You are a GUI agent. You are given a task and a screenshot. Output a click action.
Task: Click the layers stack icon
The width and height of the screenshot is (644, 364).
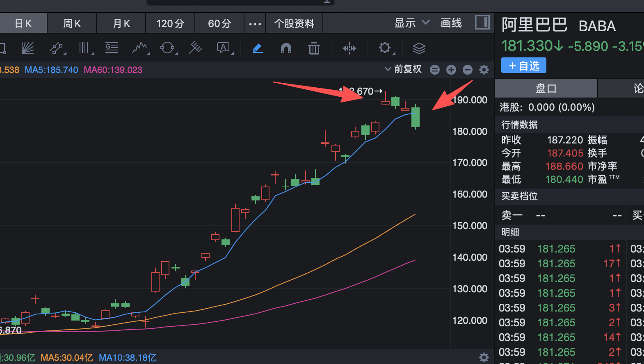coord(419,48)
